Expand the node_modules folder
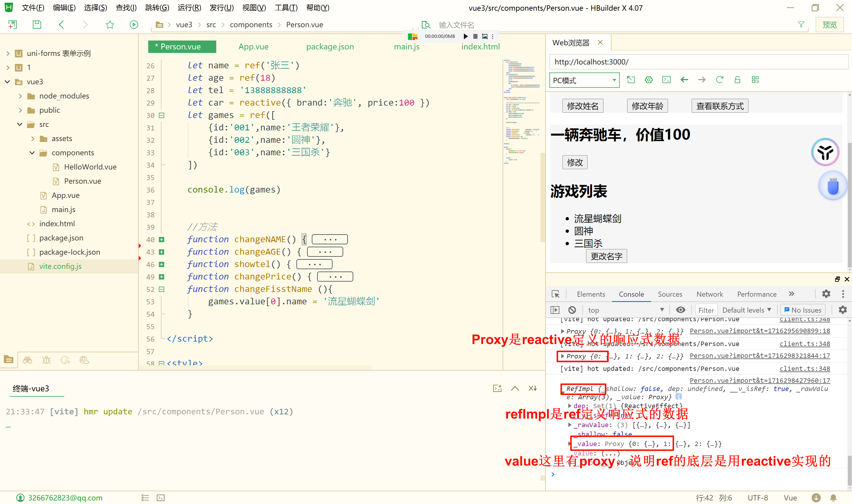Screen dimensions: 852x504 [x=20, y=96]
